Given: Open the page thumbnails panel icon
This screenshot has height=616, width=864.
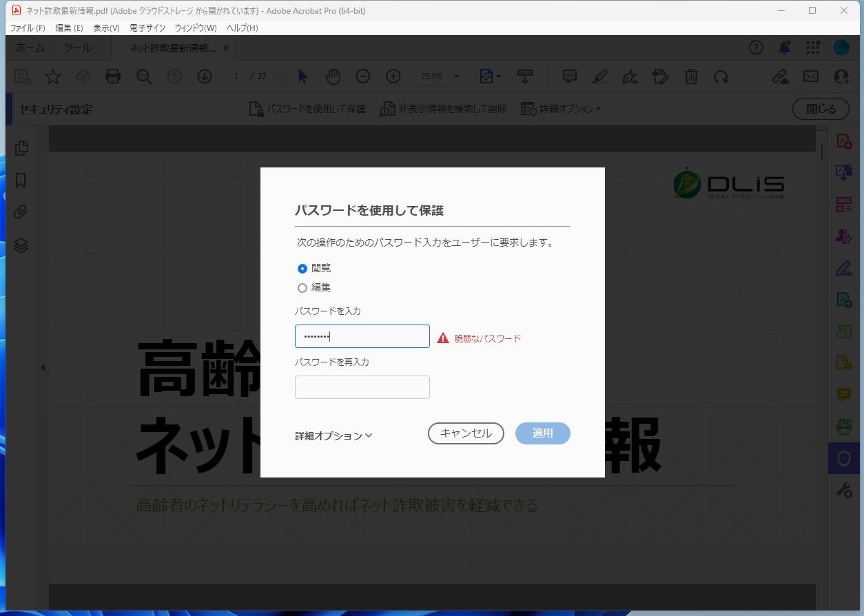Looking at the screenshot, I should [x=21, y=147].
